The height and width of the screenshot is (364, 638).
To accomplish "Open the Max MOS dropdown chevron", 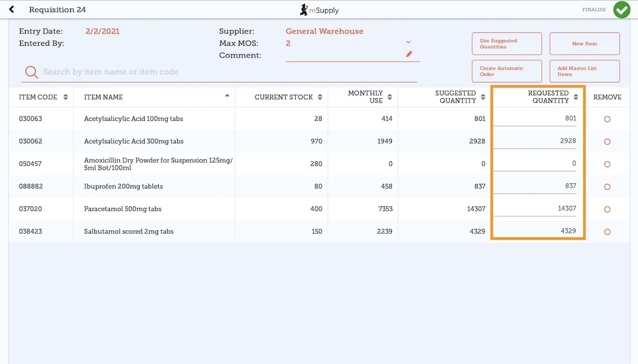I will tap(408, 42).
